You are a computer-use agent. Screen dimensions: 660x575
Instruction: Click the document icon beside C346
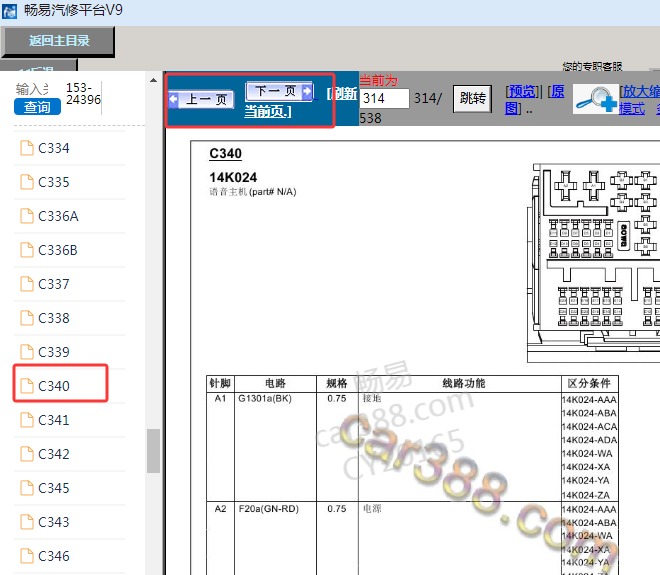pyautogui.click(x=27, y=556)
